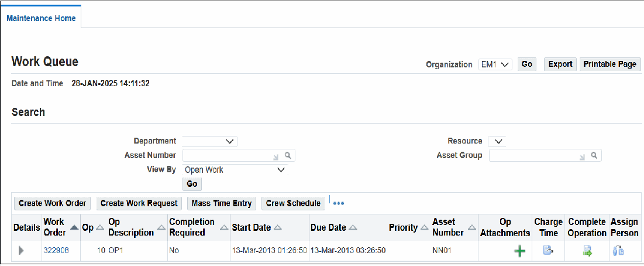This screenshot has width=644, height=266.
Task: Click Asset Group field arrow icon
Action: [x=582, y=156]
